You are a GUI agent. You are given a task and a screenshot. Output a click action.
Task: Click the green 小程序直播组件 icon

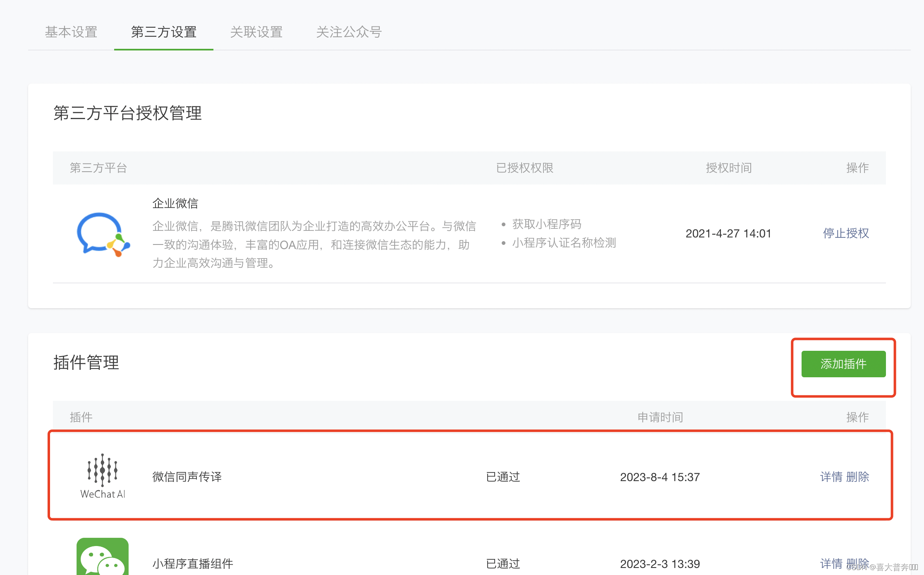103,557
